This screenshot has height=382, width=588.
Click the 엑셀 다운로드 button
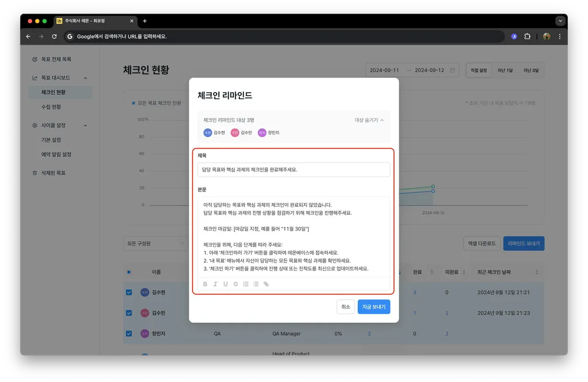pyautogui.click(x=481, y=243)
